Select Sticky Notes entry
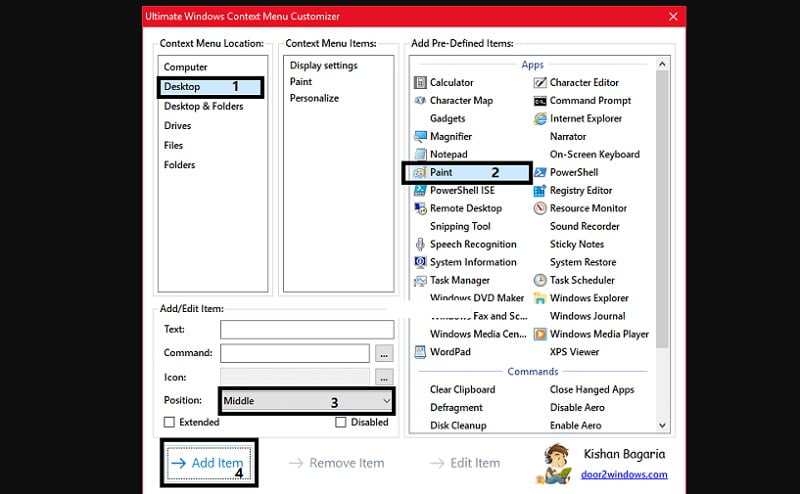This screenshot has width=800, height=494. [577, 244]
